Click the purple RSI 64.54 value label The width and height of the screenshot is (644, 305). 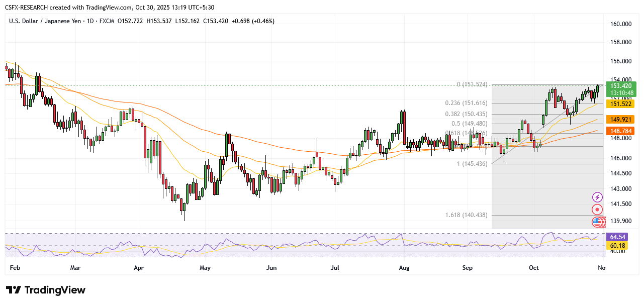[x=617, y=236]
